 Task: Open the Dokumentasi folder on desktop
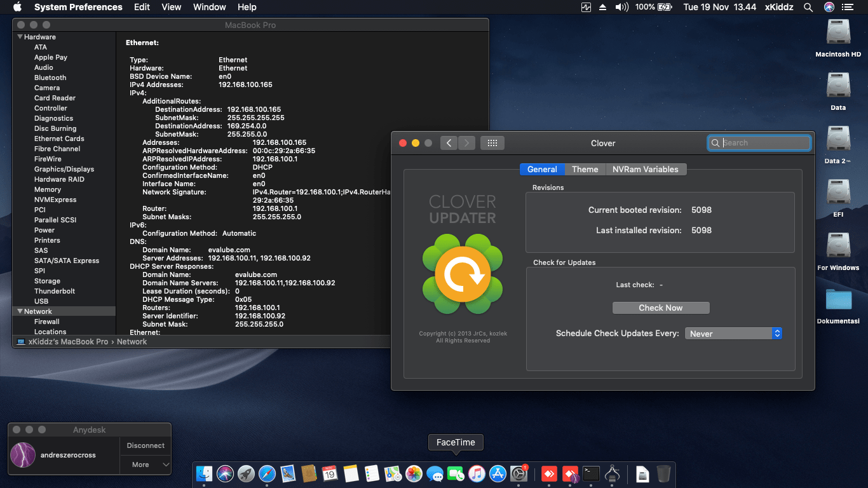click(838, 301)
